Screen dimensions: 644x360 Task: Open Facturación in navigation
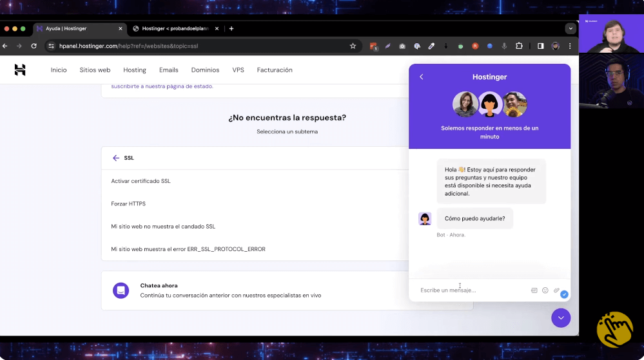point(275,70)
